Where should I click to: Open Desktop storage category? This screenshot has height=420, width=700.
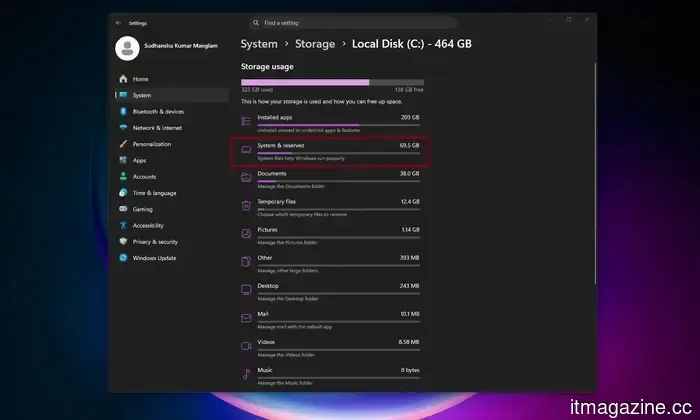pos(330,292)
